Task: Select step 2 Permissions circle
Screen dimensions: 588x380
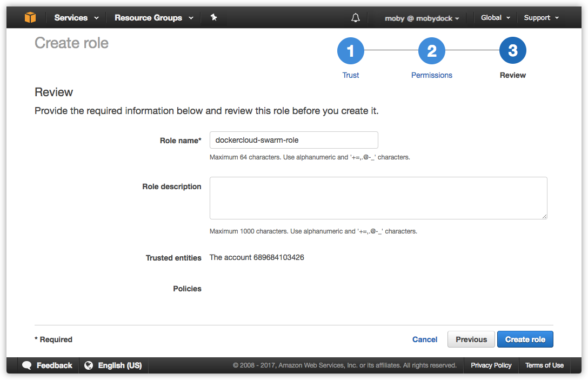Action: (x=431, y=50)
